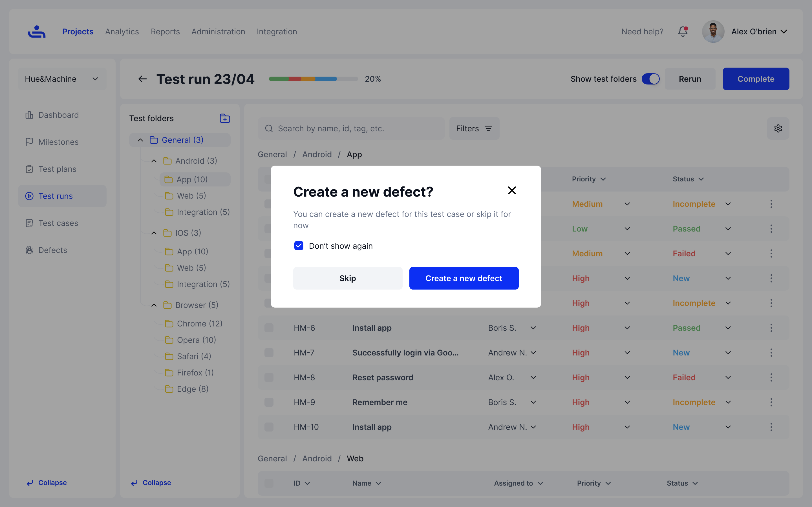The image size is (812, 507).
Task: Open the Hue&Machine project dropdown
Action: [x=62, y=79]
